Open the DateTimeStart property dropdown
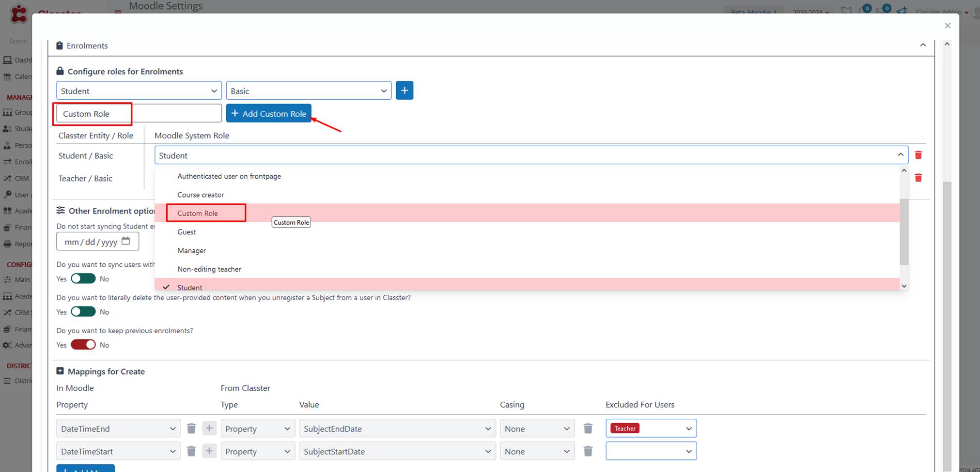The height and width of the screenshot is (472, 980). coord(118,451)
